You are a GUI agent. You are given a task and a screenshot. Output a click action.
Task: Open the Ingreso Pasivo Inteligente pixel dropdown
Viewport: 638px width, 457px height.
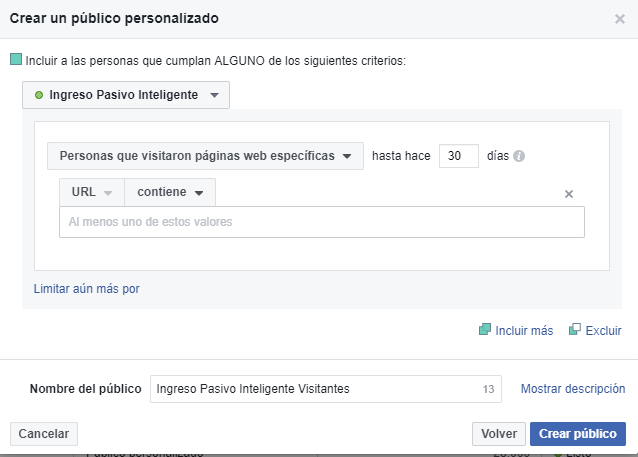tap(126, 95)
